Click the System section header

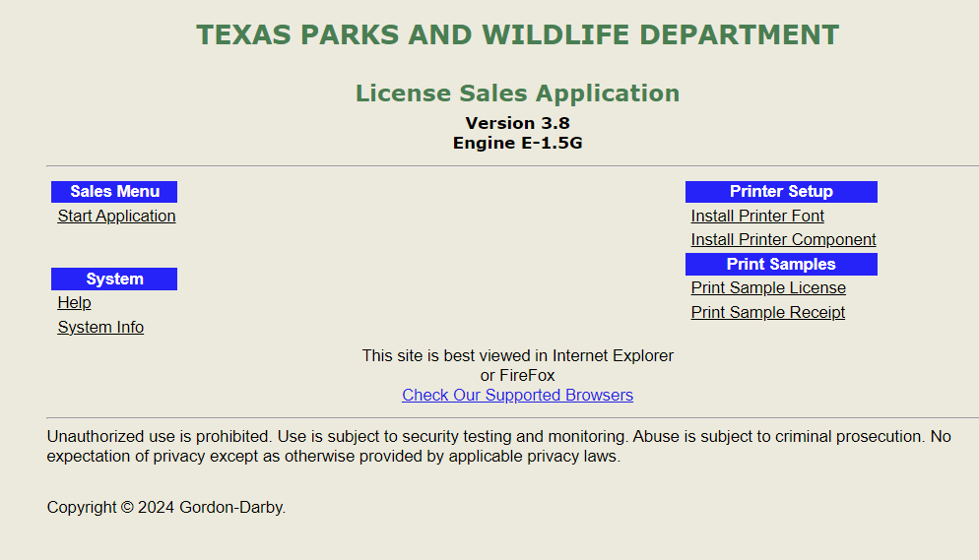coord(114,280)
